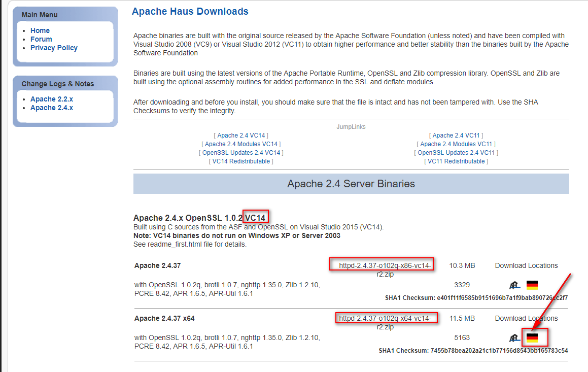Jump to OpenSSL Updates 2.4 VC11

tap(456, 153)
